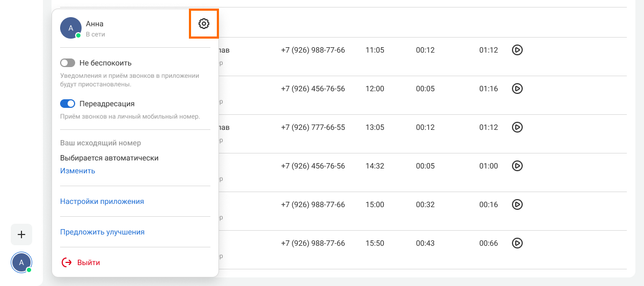Play the 11:05 call recording
644x286 pixels.
click(517, 50)
